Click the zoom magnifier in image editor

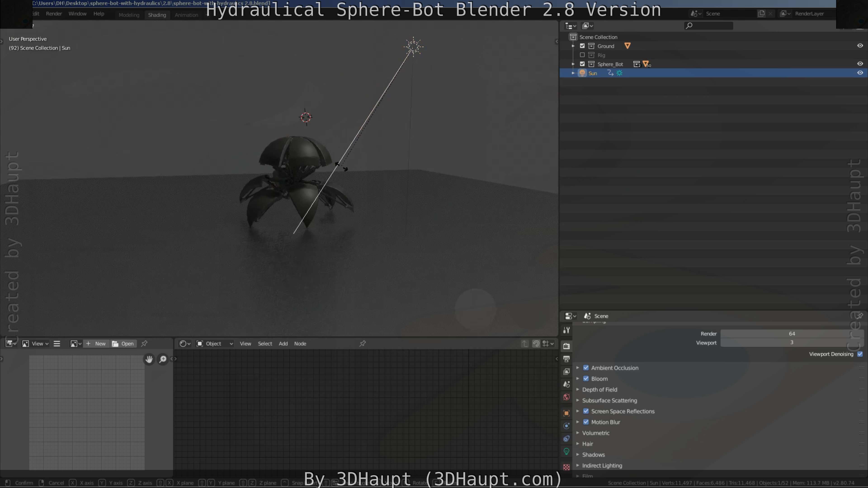point(163,359)
